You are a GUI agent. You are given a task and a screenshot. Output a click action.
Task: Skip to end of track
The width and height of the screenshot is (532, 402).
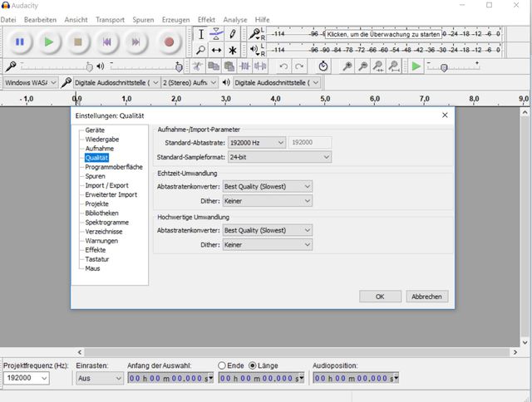pos(135,42)
